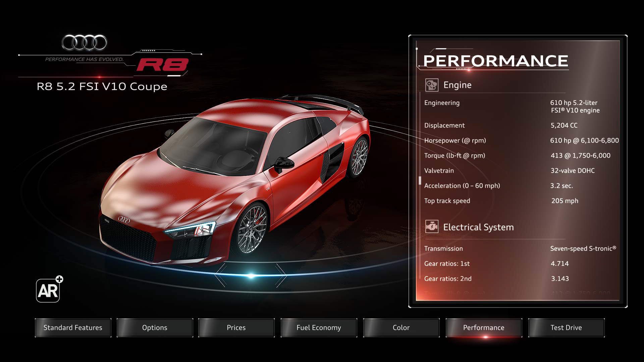
Task: Switch to the Prices tab
Action: [236, 327]
